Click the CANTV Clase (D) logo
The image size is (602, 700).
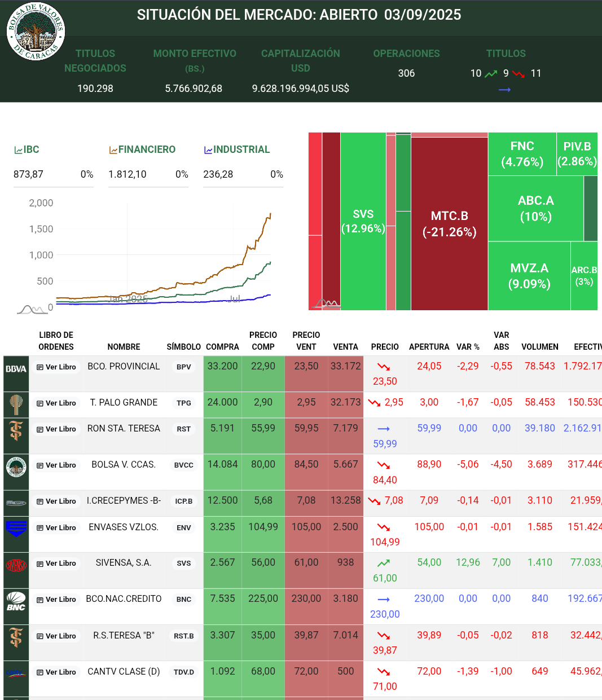pyautogui.click(x=16, y=673)
